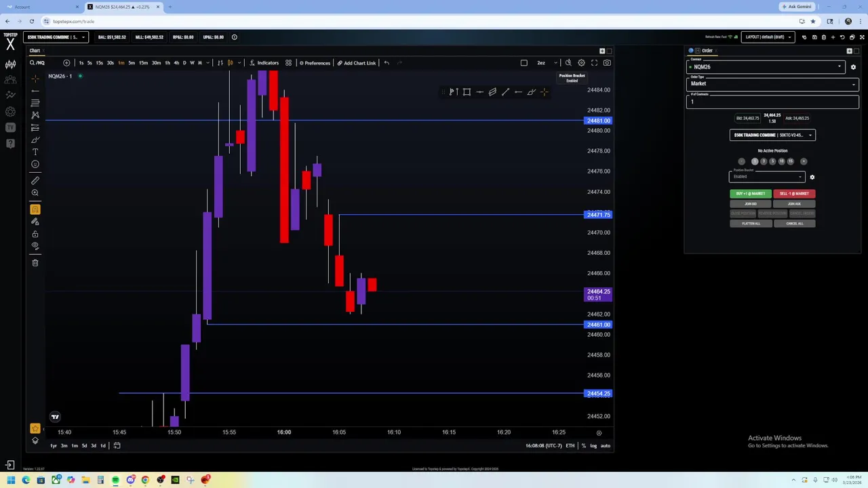Image resolution: width=868 pixels, height=488 pixels.
Task: Click the FLATTEN ALL button
Action: click(x=751, y=224)
